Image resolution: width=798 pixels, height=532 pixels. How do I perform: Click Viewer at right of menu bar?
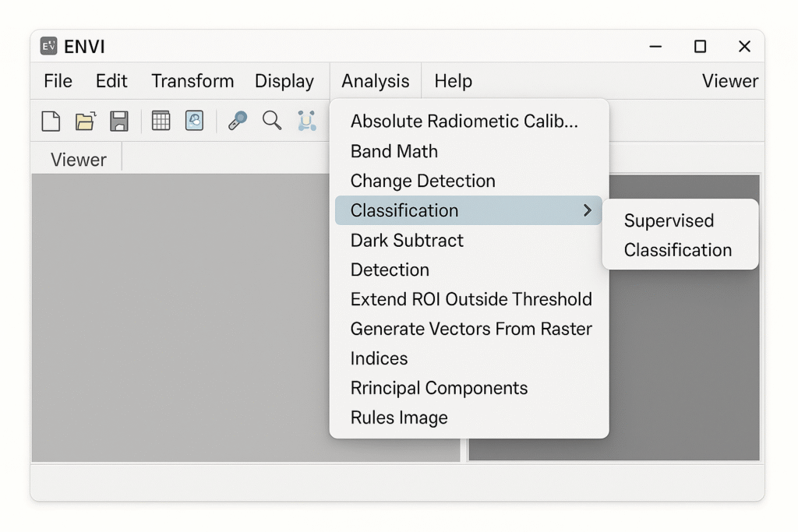pos(729,81)
